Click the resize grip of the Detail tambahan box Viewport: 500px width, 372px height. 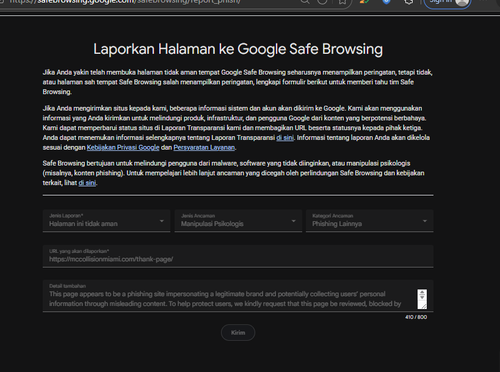point(423,306)
